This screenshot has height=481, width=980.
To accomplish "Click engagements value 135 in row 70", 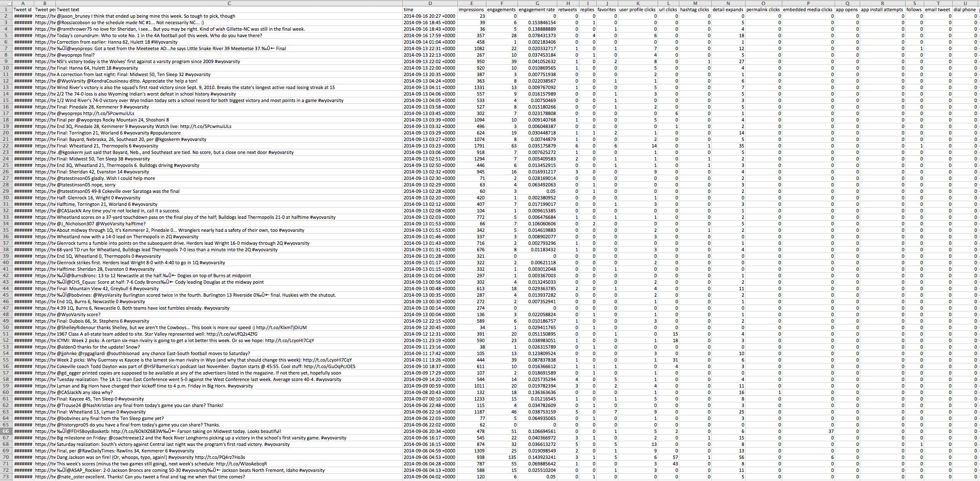I will (x=511, y=457).
